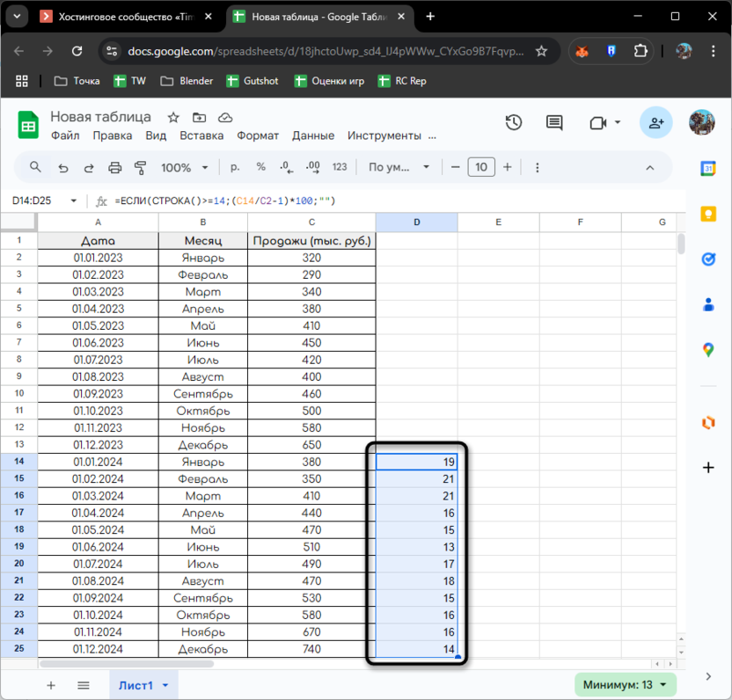
Task: Click the toolbar search menus icon
Action: [x=36, y=167]
